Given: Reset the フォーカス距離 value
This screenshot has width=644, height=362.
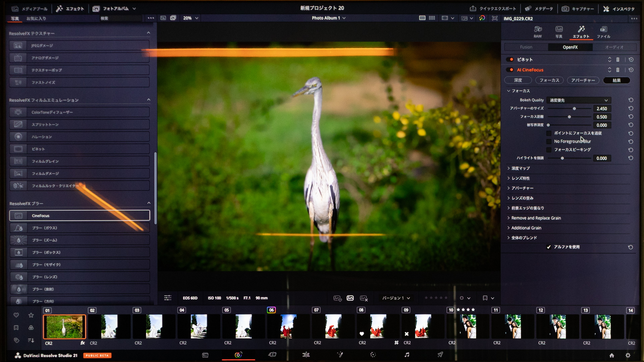Looking at the screenshot, I should [x=631, y=117].
